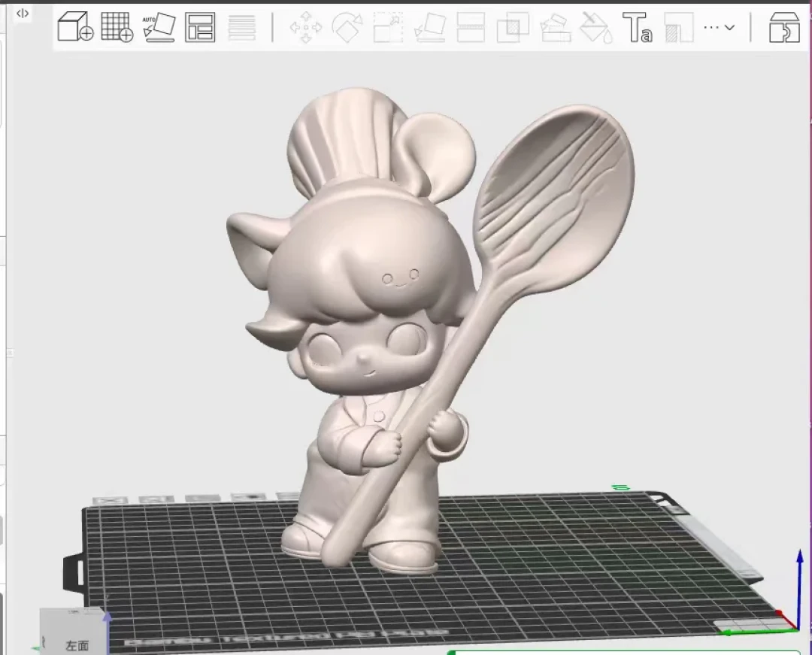This screenshot has height=655, width=812.
Task: Arrange all objects on the plate
Action: tap(200, 27)
